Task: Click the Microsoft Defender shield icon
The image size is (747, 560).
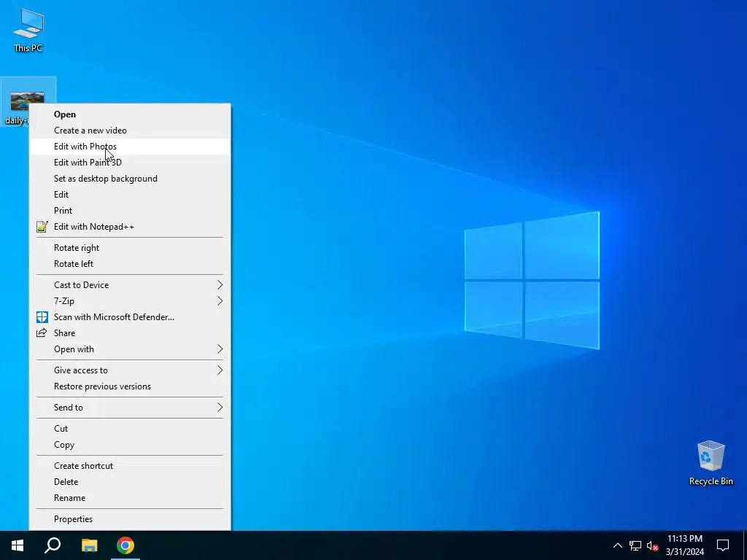Action: coord(42,317)
